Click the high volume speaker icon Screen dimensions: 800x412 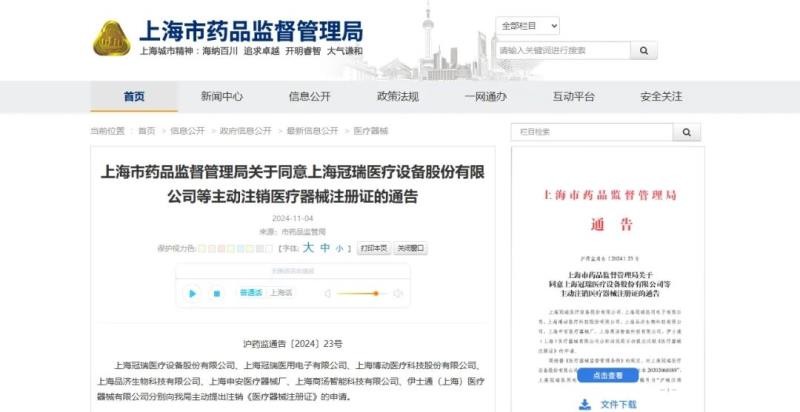[398, 293]
